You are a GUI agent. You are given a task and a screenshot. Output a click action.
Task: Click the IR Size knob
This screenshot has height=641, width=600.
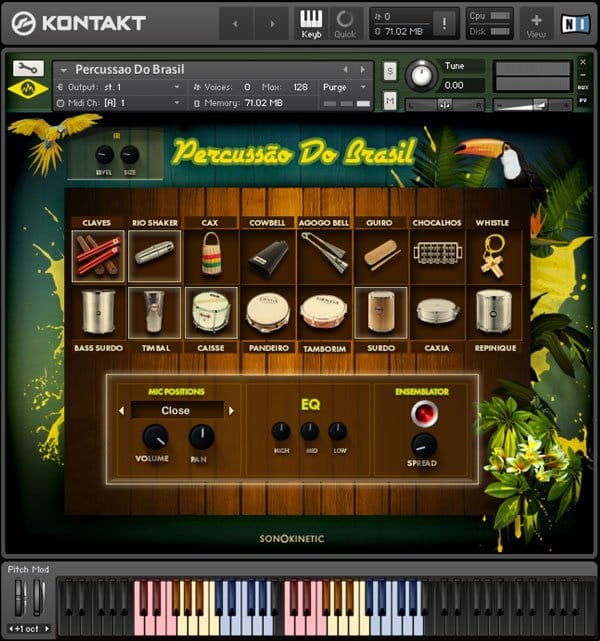pyautogui.click(x=130, y=155)
